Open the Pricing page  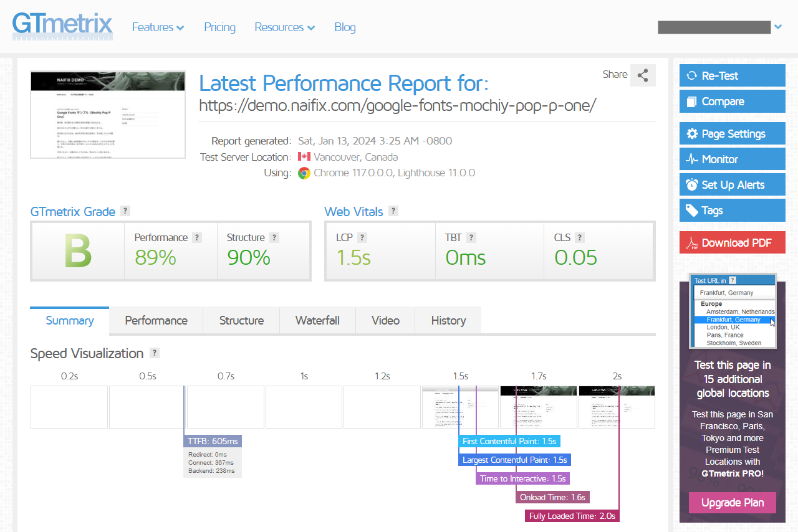click(219, 27)
